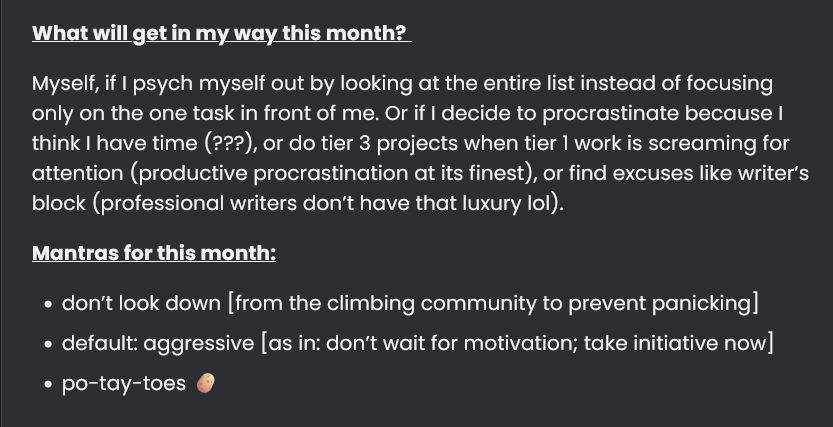
Task: Click the "Mantras for this month:" heading
Action: click(154, 253)
